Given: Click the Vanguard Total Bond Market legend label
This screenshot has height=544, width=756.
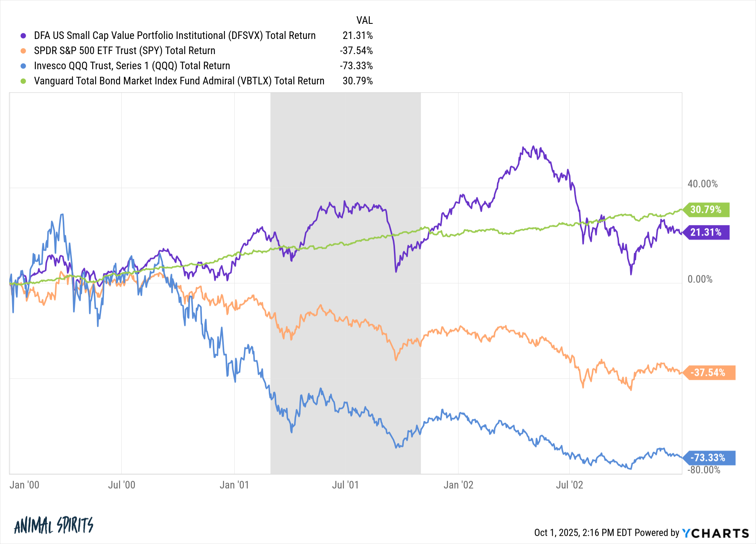Looking at the screenshot, I should click(x=179, y=81).
